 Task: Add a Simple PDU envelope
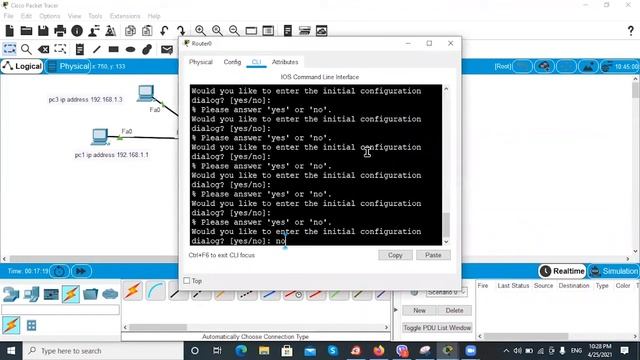[x=167, y=49]
